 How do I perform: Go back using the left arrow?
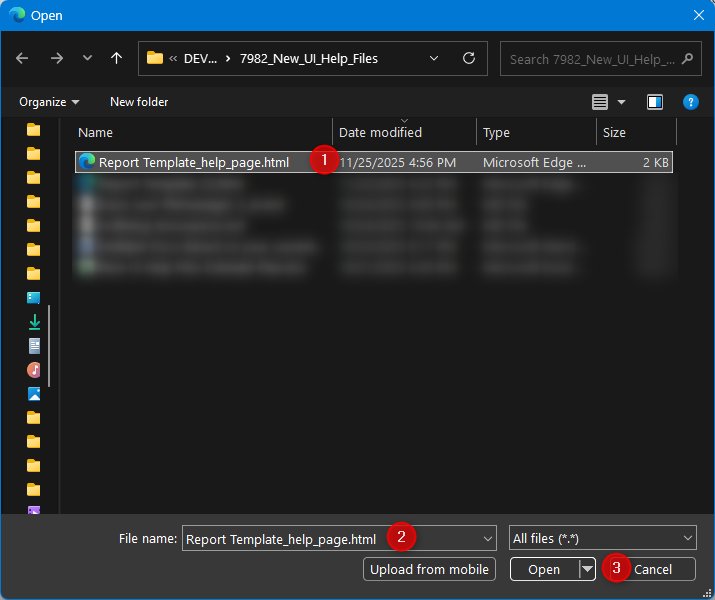(x=22, y=58)
